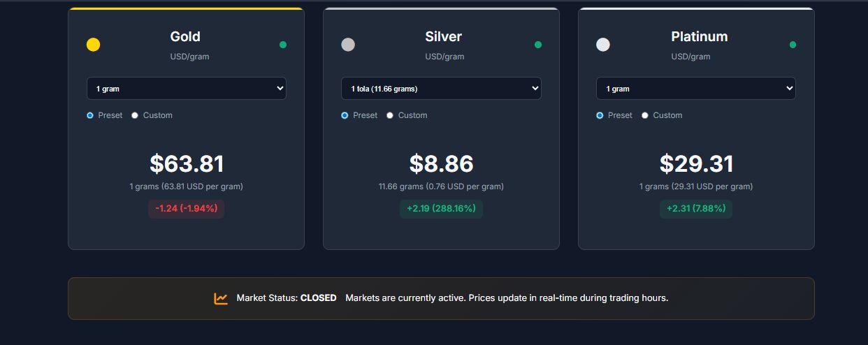
Task: Expand the Silver tola weight dropdown
Action: [441, 89]
